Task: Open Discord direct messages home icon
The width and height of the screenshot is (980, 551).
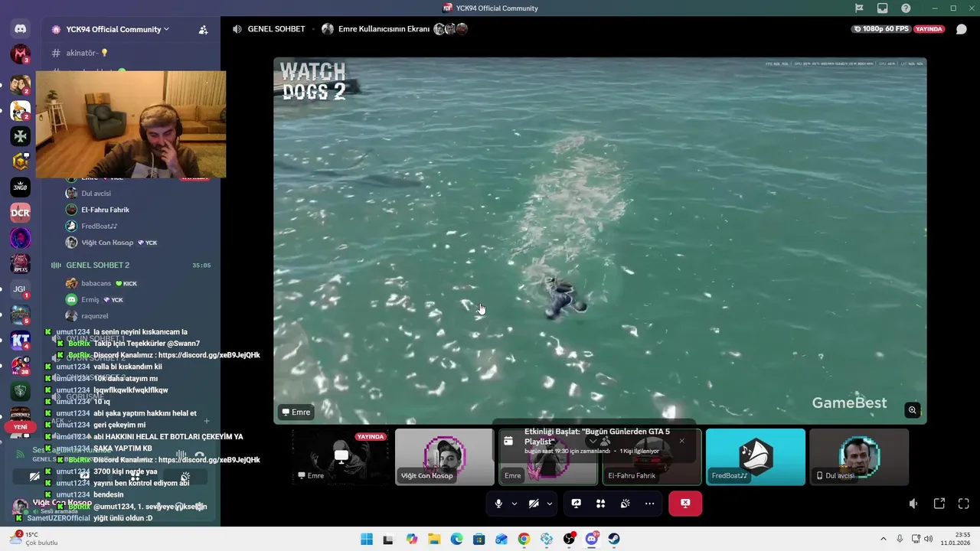Action: point(20,29)
